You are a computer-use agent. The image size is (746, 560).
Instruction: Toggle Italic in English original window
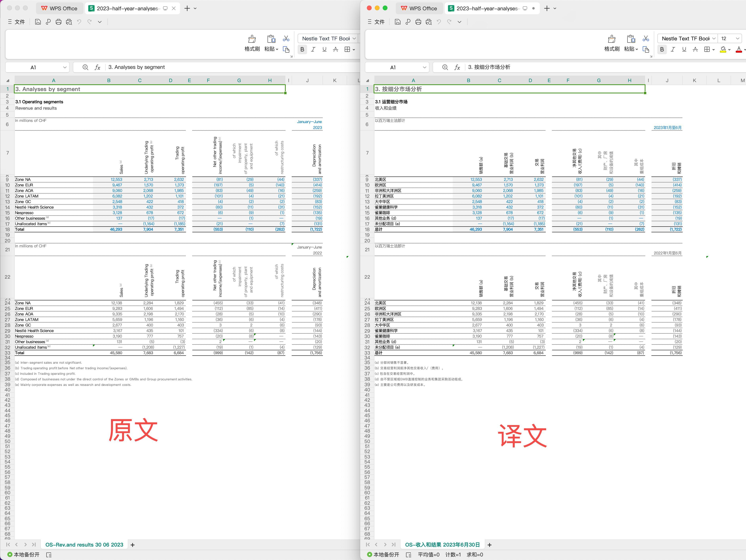(x=313, y=50)
